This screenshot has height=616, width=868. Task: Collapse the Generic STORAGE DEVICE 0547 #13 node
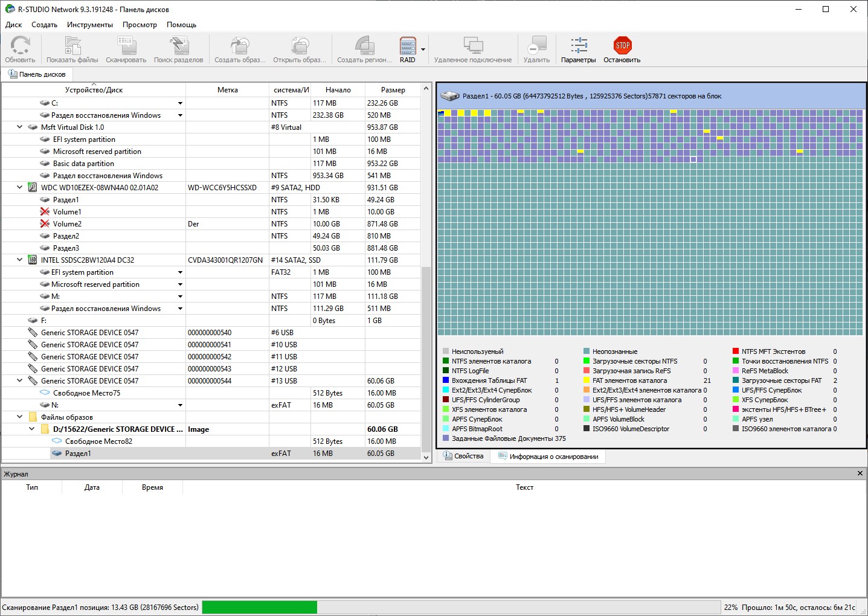pos(20,381)
